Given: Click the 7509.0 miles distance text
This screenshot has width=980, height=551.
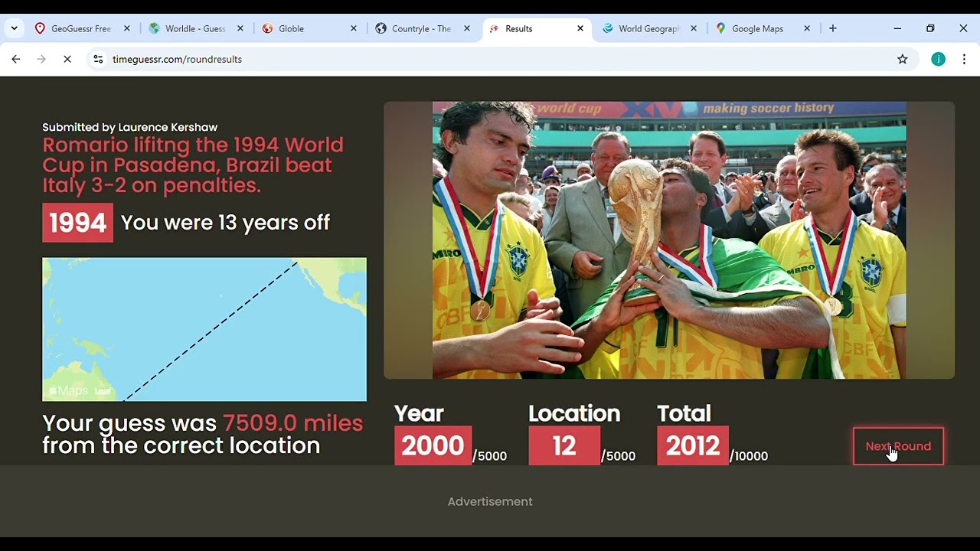Looking at the screenshot, I should point(292,423).
